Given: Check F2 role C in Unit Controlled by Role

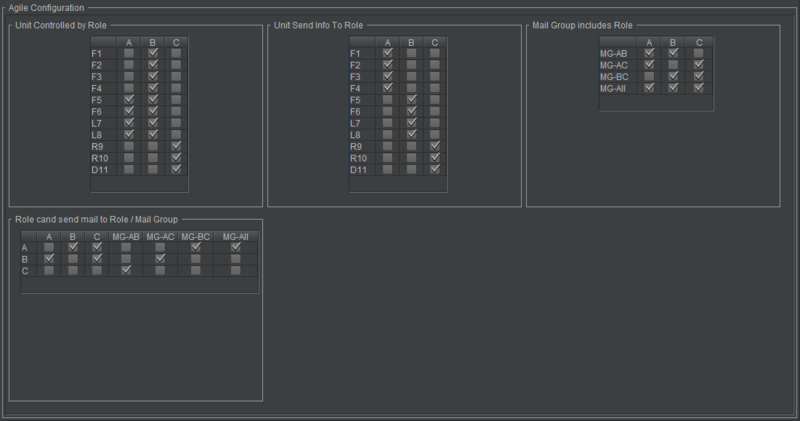Looking at the screenshot, I should tap(177, 65).
